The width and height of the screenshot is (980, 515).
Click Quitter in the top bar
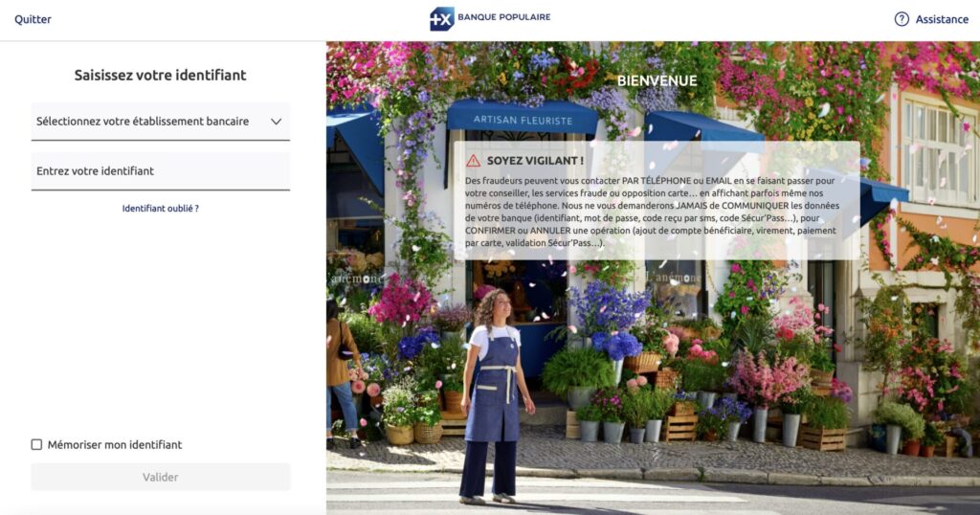click(x=33, y=19)
